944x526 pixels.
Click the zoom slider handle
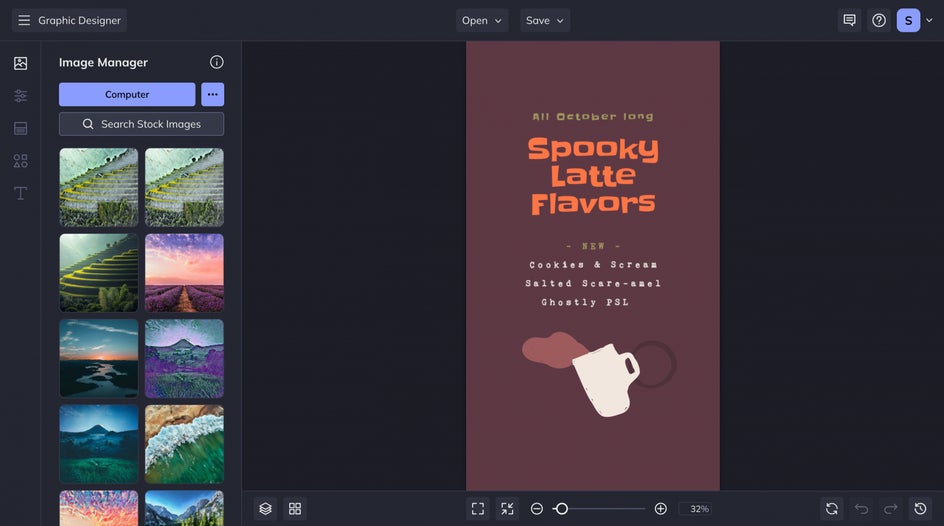point(561,509)
